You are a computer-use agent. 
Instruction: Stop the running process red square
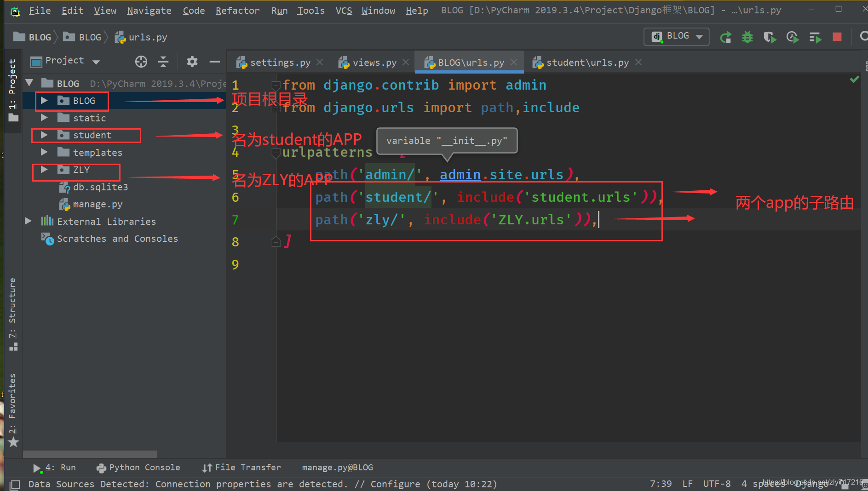coord(837,37)
